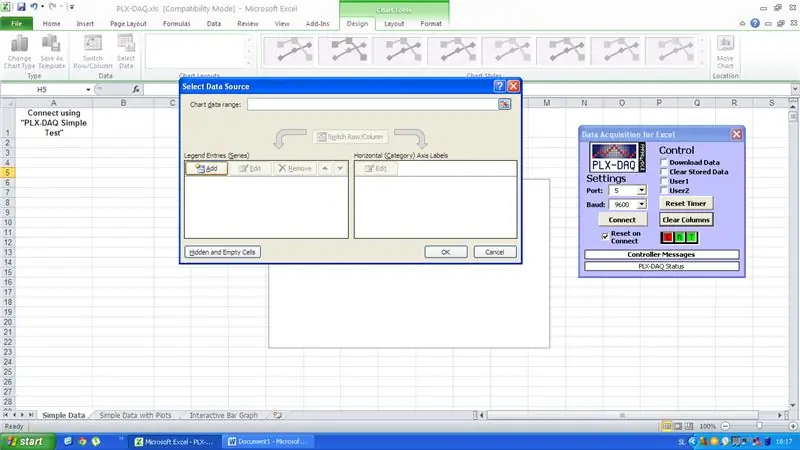Click the Undo icon in title bar
The height and width of the screenshot is (450, 800).
[x=34, y=7]
